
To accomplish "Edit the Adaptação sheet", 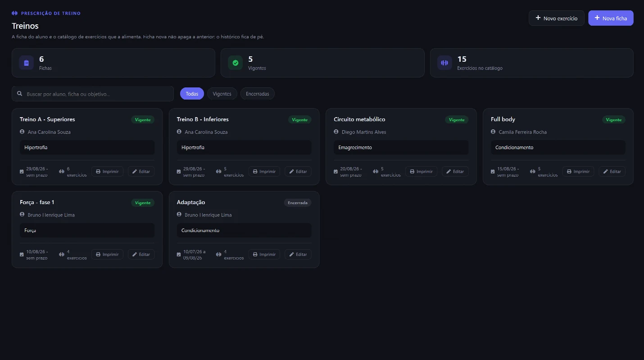I will [x=298, y=255].
